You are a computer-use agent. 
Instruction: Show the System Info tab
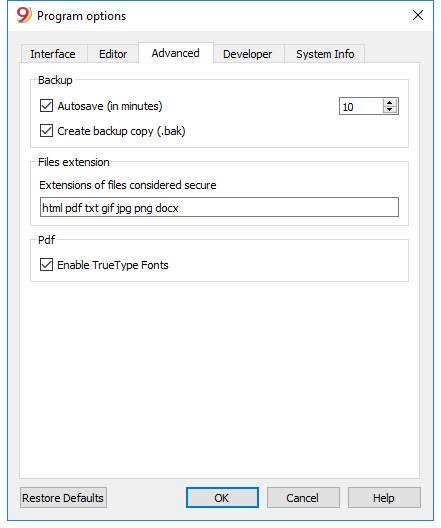pos(325,54)
